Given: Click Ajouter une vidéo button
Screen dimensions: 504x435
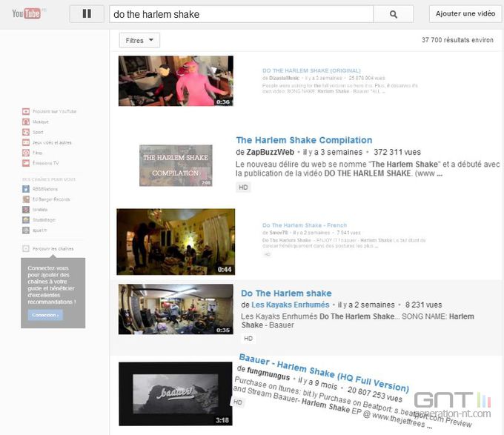Looking at the screenshot, I should pos(465,14).
